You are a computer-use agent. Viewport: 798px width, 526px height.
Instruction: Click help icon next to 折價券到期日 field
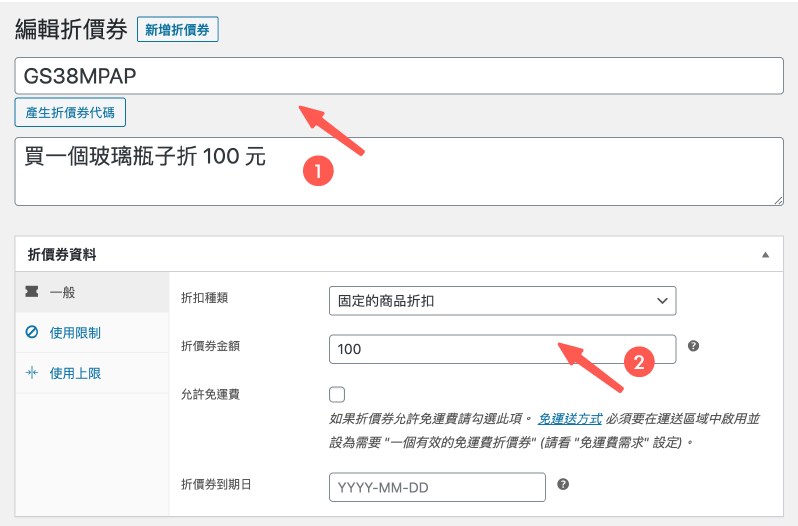[x=563, y=484]
